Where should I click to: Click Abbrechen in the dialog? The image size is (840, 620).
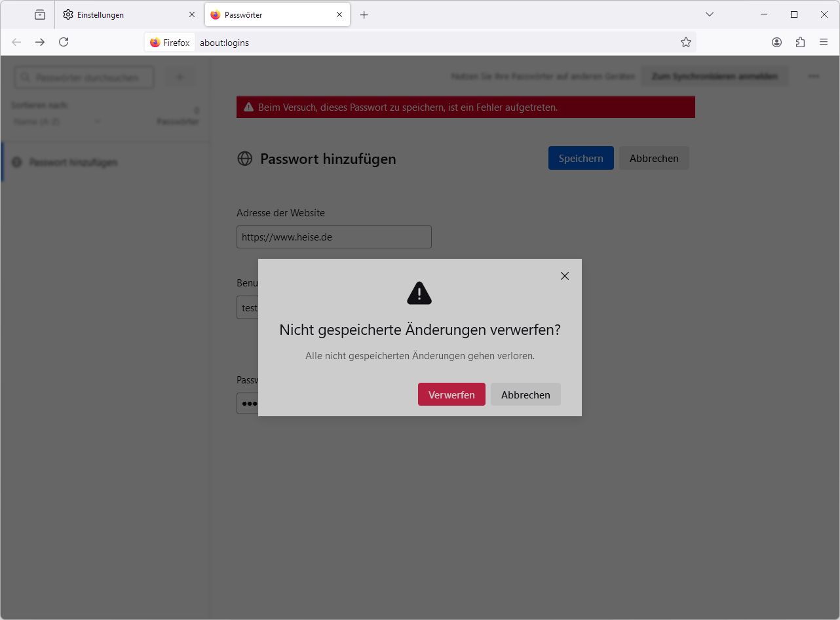pyautogui.click(x=525, y=395)
